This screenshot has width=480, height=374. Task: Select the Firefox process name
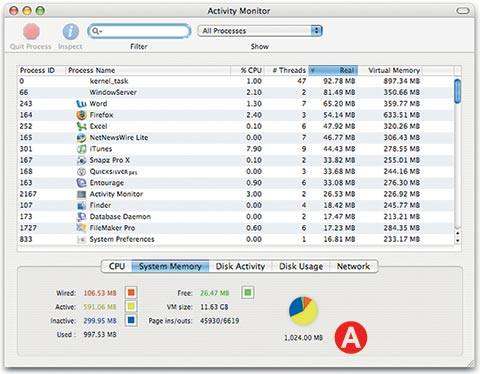tap(102, 115)
